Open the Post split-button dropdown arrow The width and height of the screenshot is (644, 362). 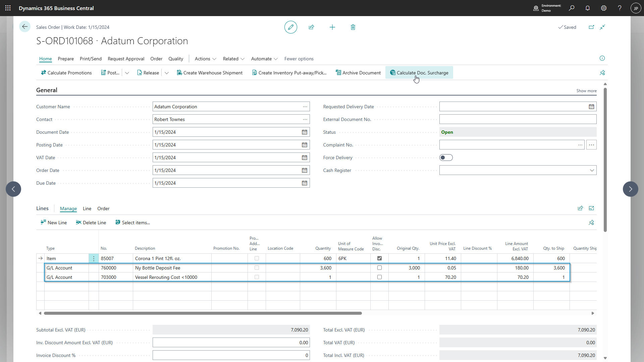click(x=127, y=73)
